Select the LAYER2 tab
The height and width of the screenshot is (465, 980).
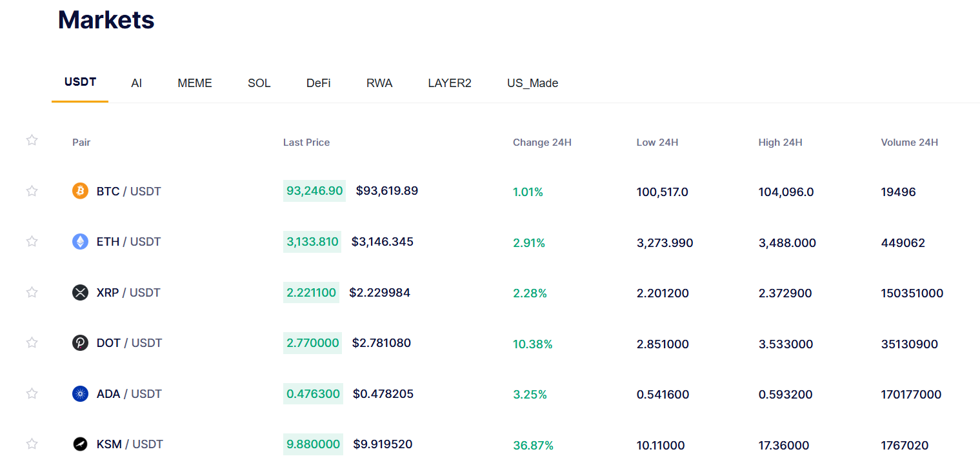tap(450, 83)
